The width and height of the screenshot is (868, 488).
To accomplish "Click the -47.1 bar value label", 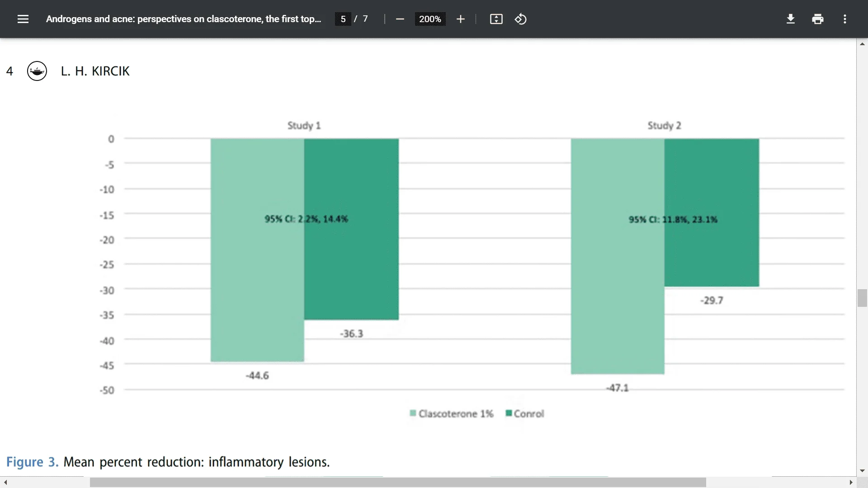I will pos(617,388).
